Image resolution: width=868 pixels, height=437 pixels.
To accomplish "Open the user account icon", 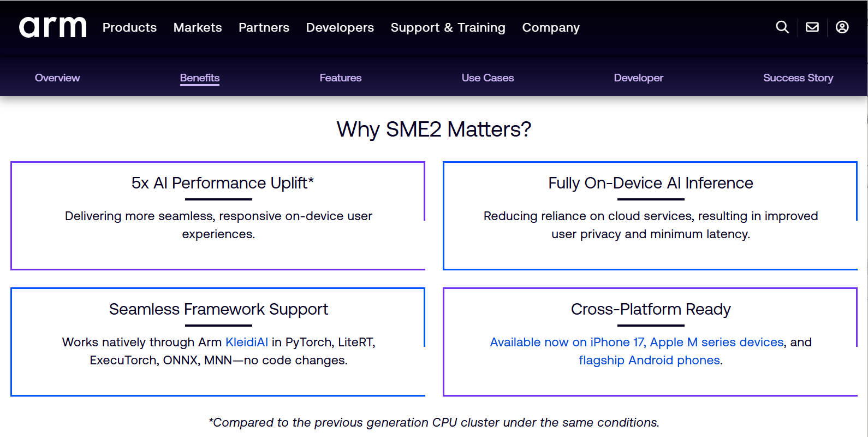I will (x=842, y=27).
